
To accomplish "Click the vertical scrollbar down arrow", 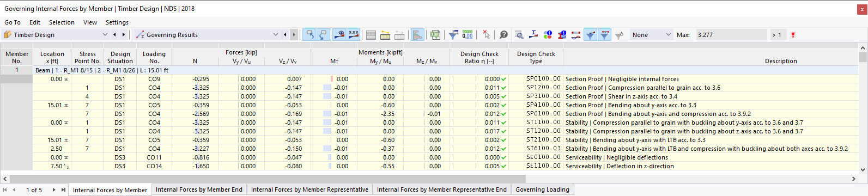I will [863, 170].
